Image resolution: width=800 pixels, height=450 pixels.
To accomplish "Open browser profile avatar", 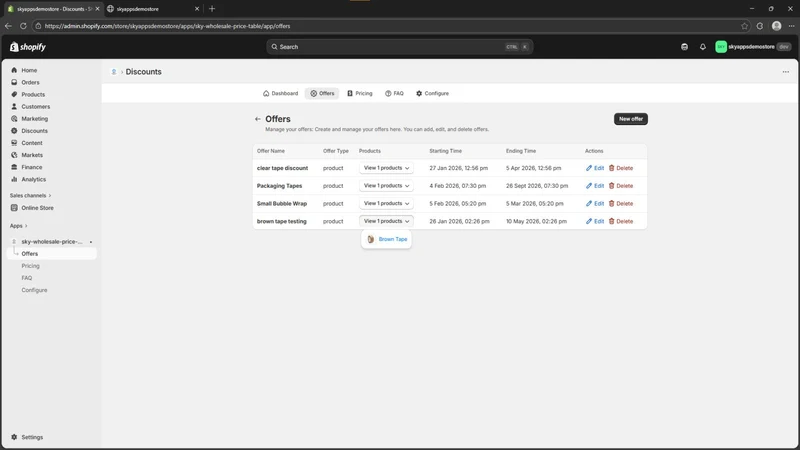I will click(x=777, y=26).
